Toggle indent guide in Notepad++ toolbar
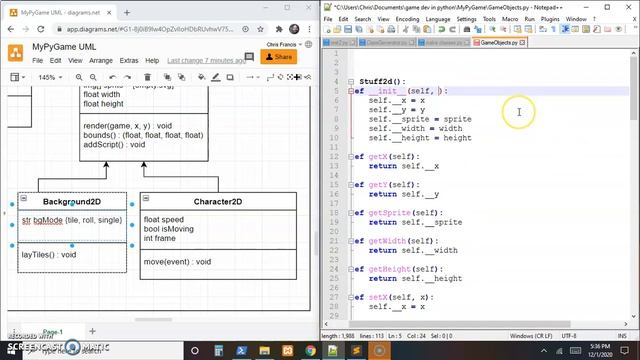 565,29
